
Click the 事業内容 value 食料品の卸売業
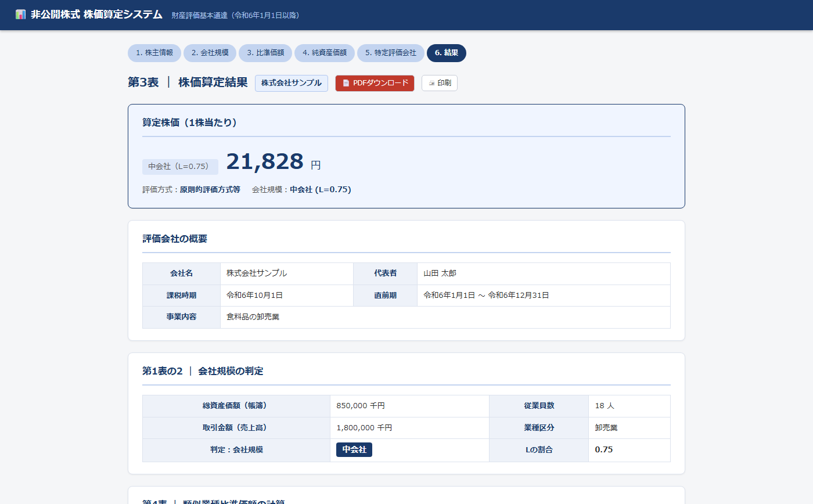point(253,318)
